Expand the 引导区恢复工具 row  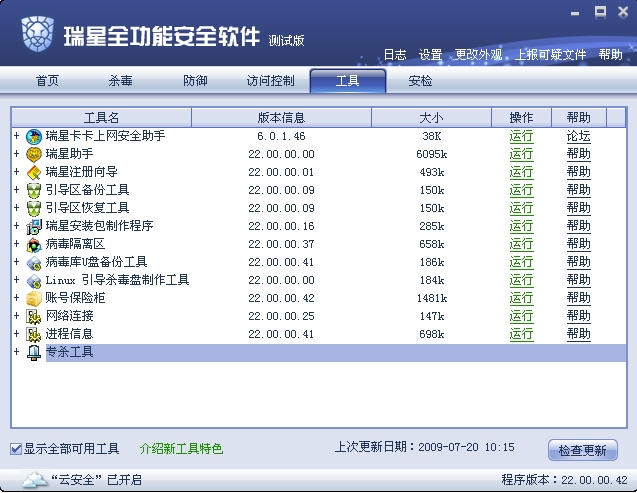click(16, 207)
